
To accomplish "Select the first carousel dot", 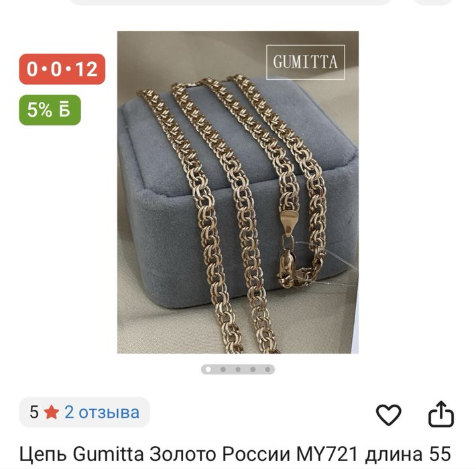I will coord(209,370).
